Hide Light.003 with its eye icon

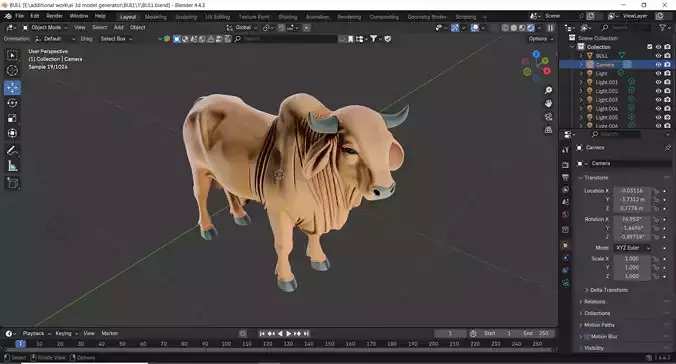(x=658, y=100)
